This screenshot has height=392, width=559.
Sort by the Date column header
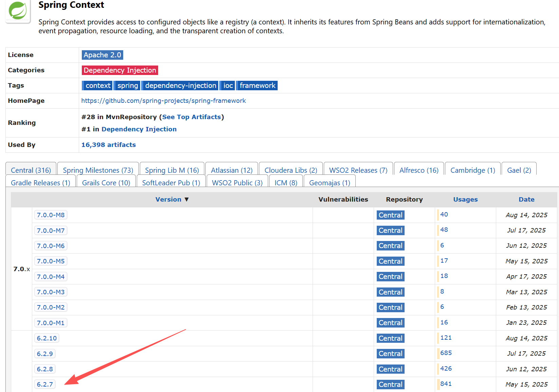526,200
